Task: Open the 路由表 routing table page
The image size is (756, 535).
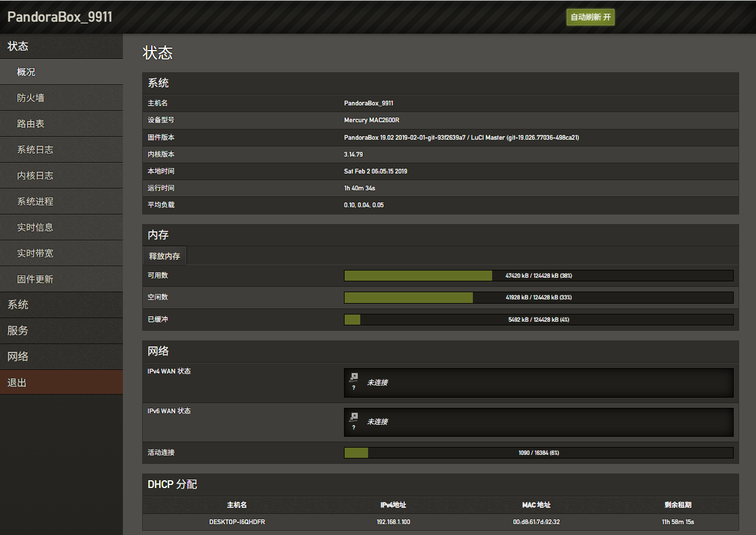Action: (x=61, y=124)
